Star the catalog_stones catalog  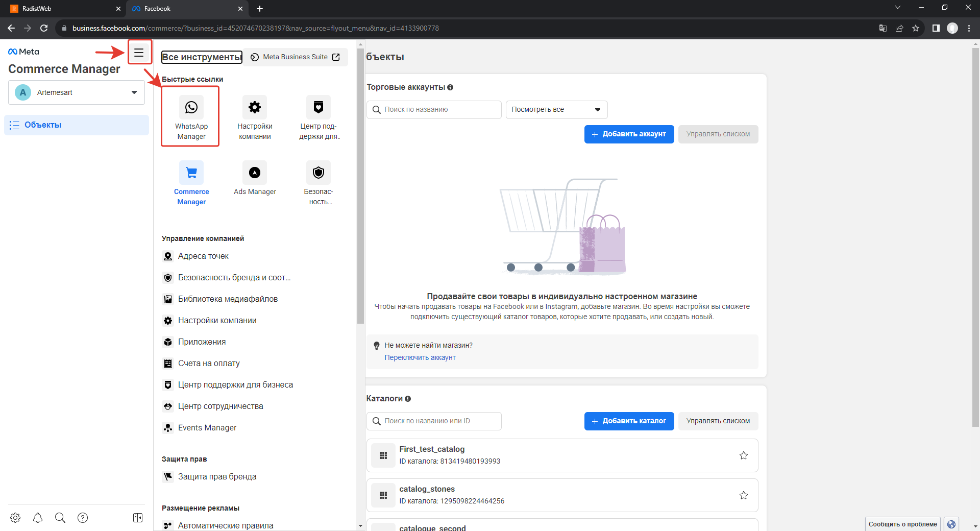pos(744,495)
